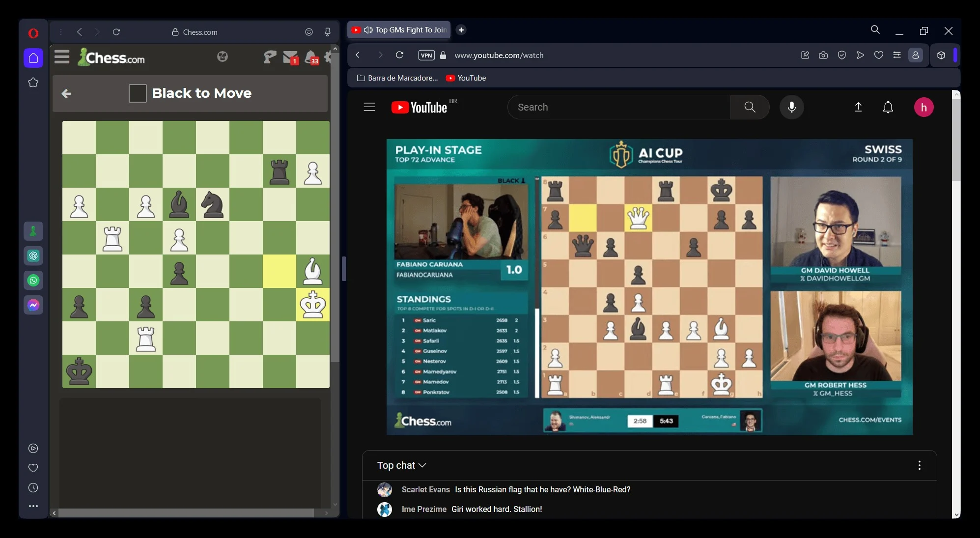Open Chess.com notifications bell with 33 badge
Image resolution: width=980 pixels, height=538 pixels.
click(x=311, y=57)
